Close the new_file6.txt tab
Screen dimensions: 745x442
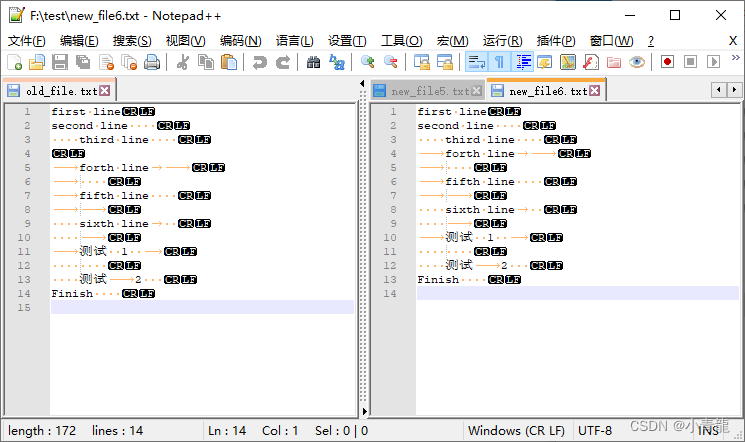pos(594,91)
